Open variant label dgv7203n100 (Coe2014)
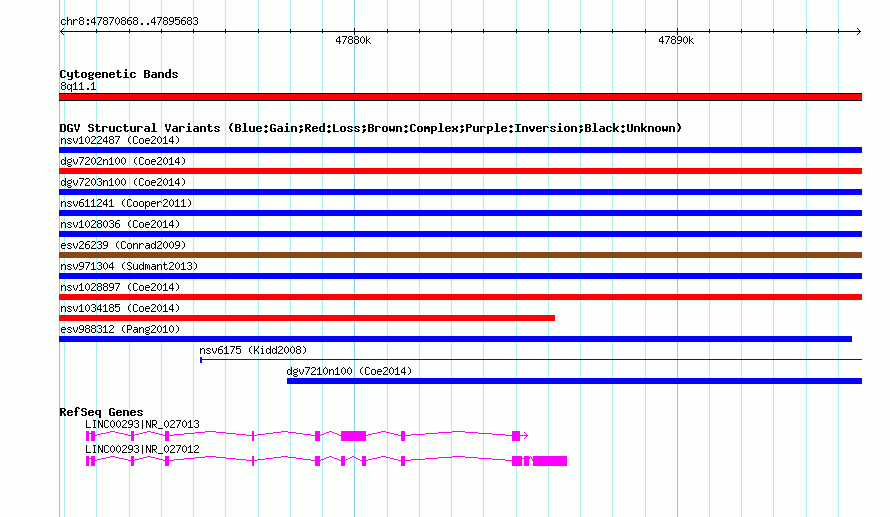Viewport: 890px width, 517px height. [123, 182]
